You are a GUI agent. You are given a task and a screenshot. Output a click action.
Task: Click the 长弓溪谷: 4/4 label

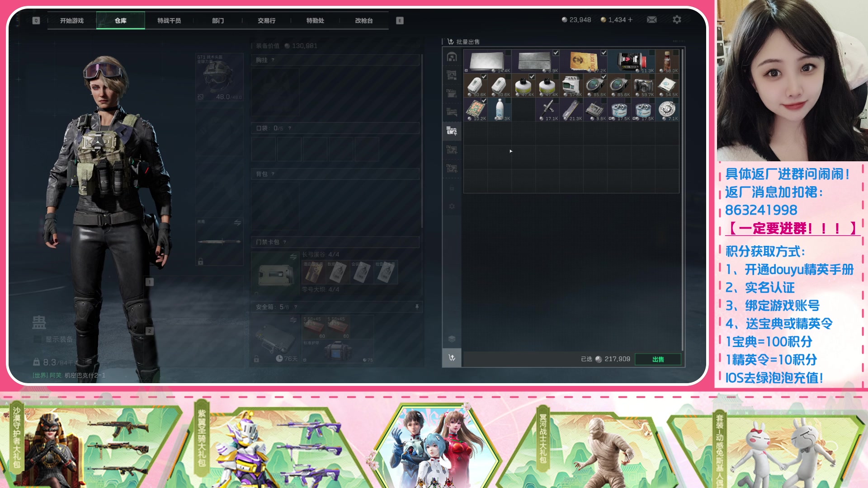[x=321, y=254]
